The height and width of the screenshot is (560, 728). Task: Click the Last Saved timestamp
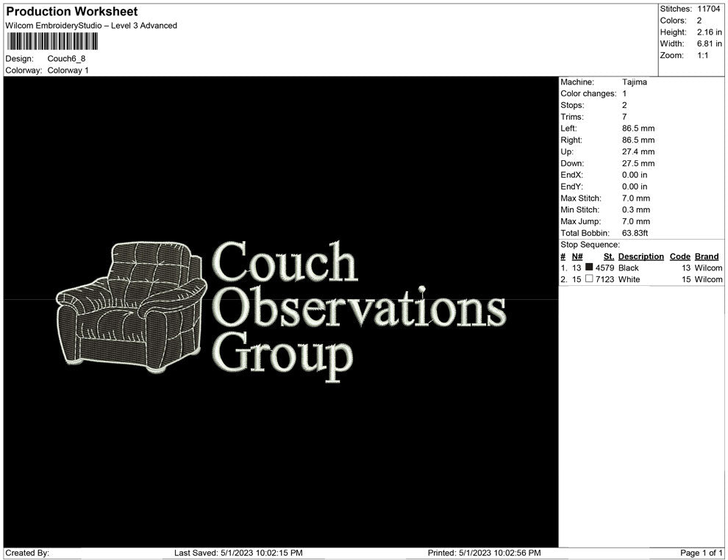coord(239,553)
